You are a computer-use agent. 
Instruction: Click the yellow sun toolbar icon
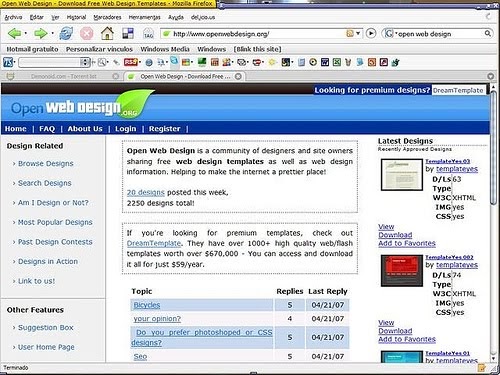(272, 62)
